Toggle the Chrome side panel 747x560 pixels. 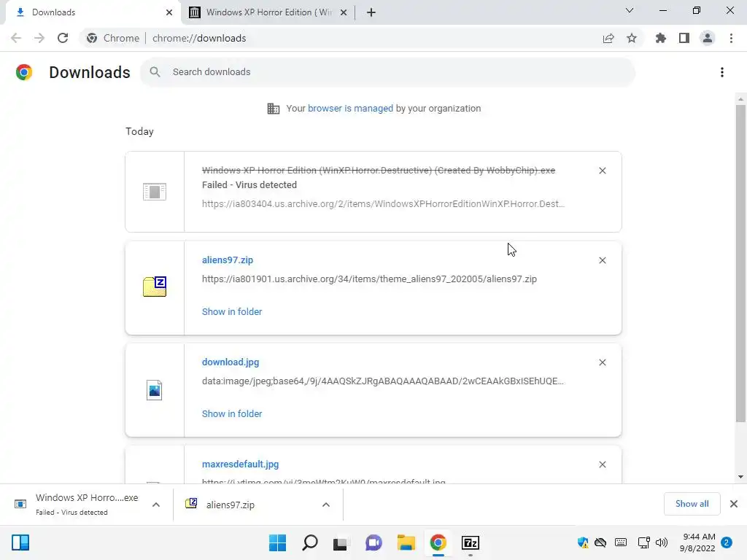pos(684,38)
